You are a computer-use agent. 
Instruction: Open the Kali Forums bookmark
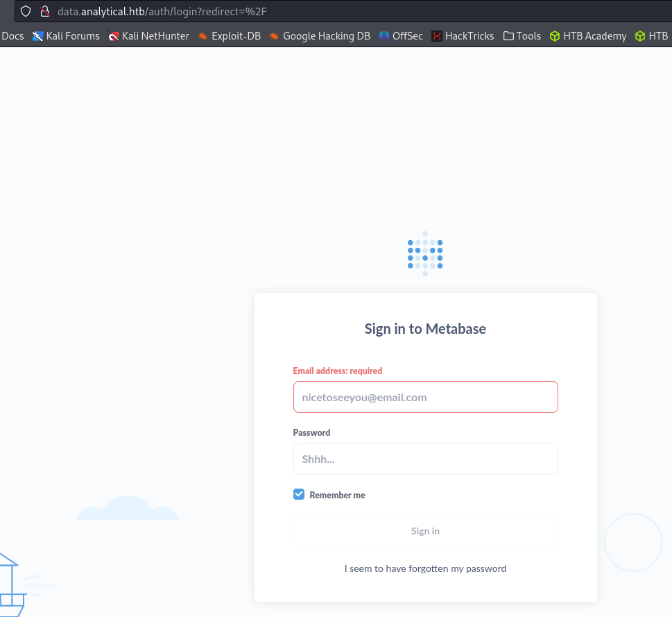click(66, 36)
